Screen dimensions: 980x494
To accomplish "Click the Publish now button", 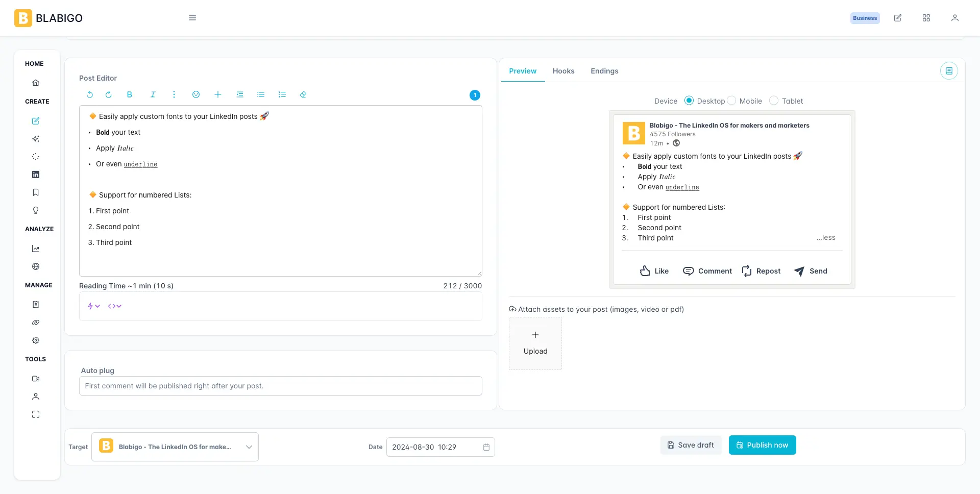I will coord(763,445).
